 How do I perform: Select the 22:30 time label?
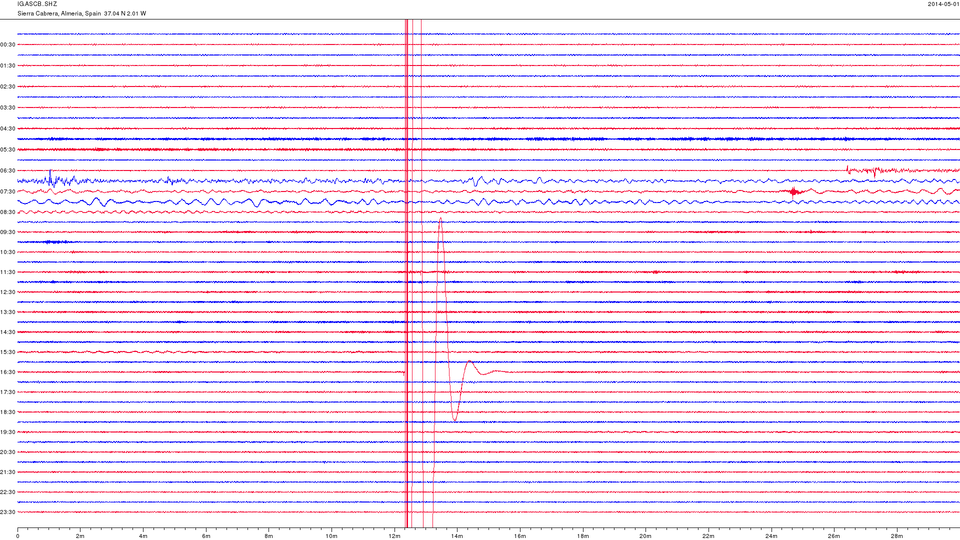(x=8, y=492)
